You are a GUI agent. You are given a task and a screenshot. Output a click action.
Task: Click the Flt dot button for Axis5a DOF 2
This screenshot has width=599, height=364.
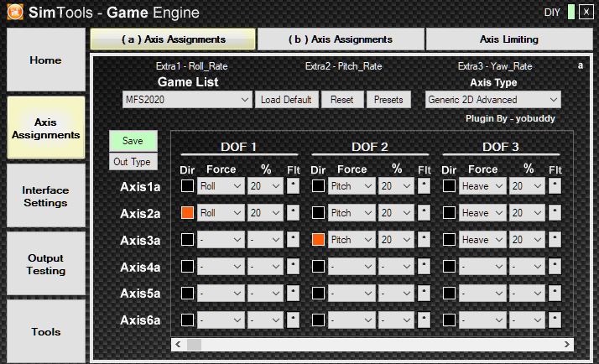pos(424,293)
